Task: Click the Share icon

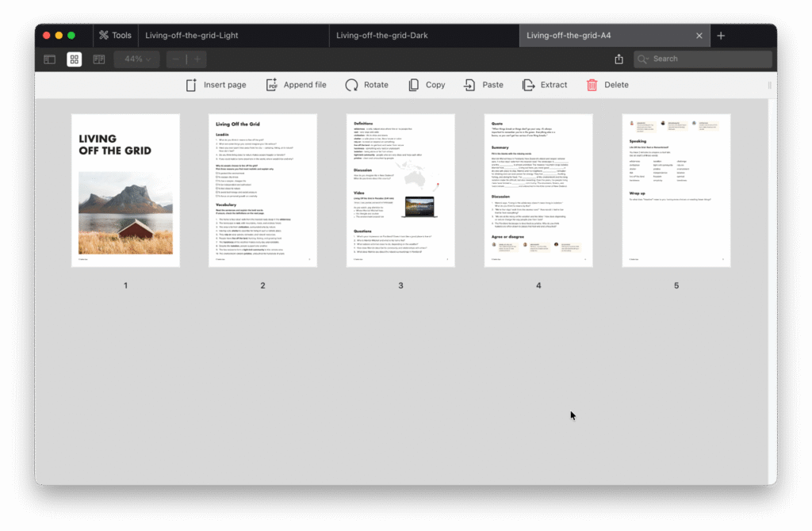Action: coord(619,59)
